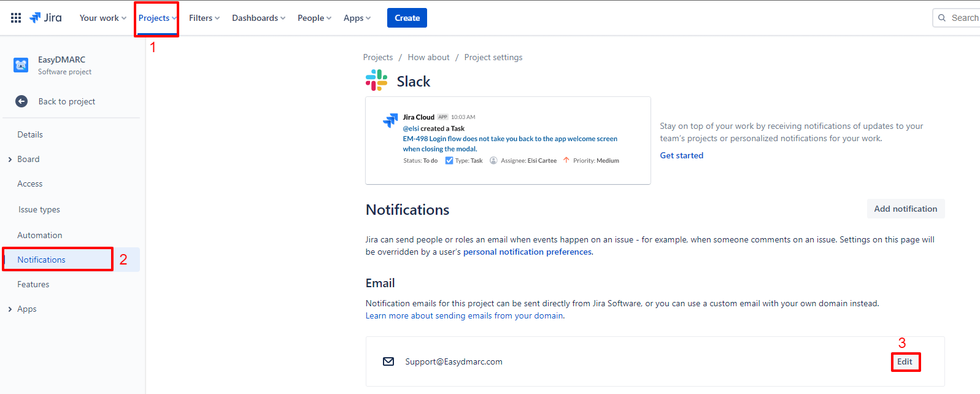Click the Notifications page heading
The width and height of the screenshot is (980, 394).
pos(407,209)
